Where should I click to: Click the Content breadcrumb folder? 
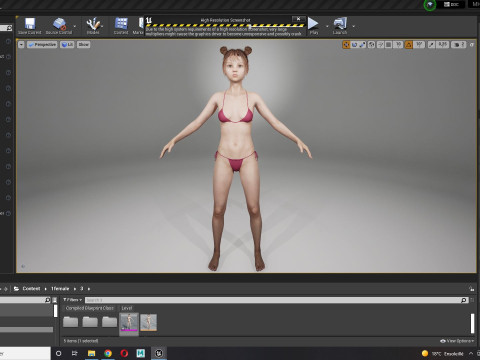31,289
